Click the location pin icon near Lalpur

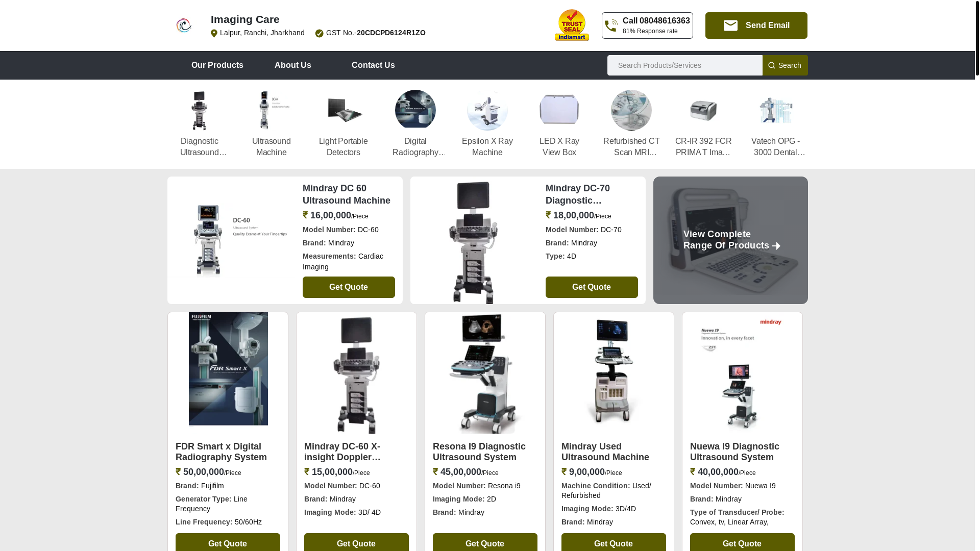214,33
